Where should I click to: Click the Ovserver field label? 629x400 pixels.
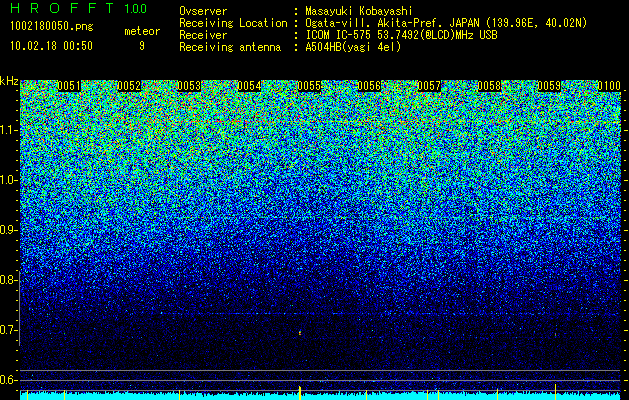203,11
